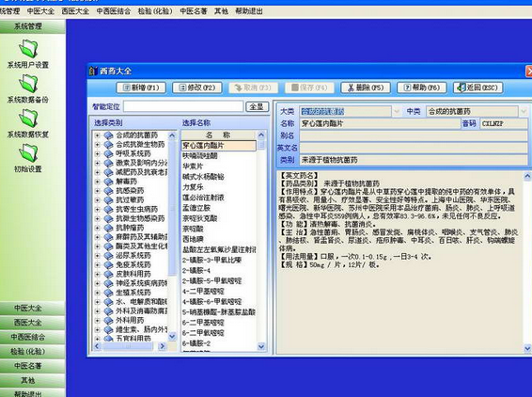Open 帮助退出 in the top menu bar
The image size is (532, 397).
(249, 11)
